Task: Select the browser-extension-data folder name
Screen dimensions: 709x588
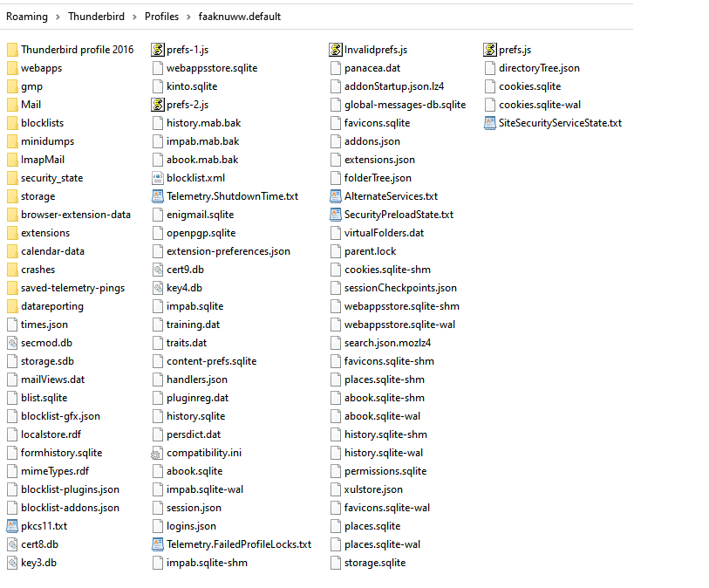Action: (76, 215)
